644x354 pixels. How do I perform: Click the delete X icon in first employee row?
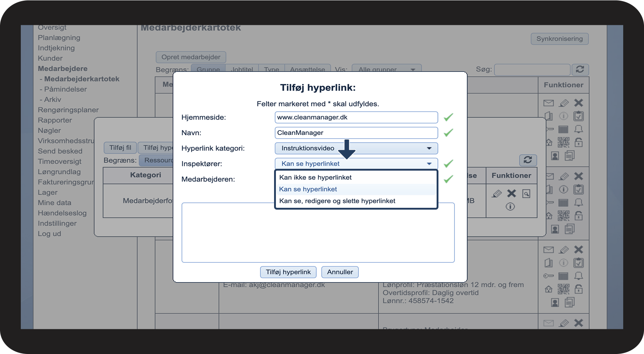(x=579, y=103)
